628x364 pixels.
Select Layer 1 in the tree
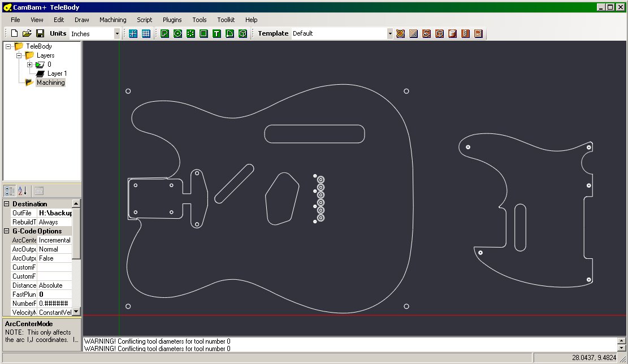tap(58, 73)
